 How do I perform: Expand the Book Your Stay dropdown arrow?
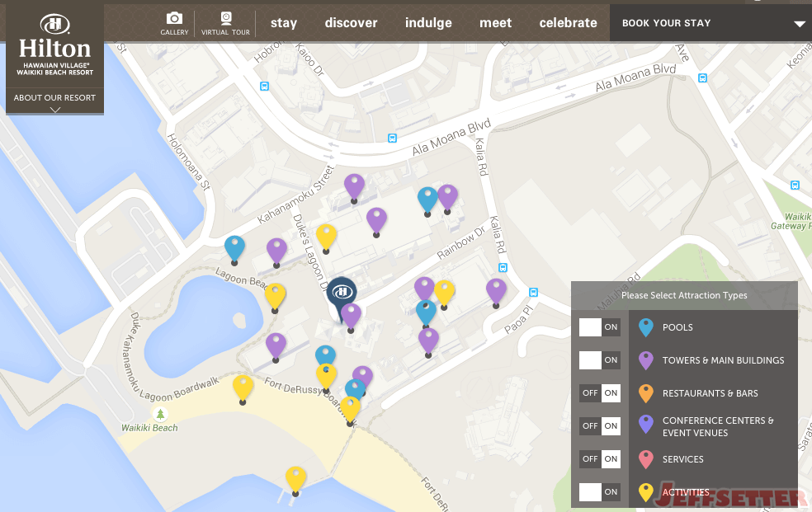(800, 24)
